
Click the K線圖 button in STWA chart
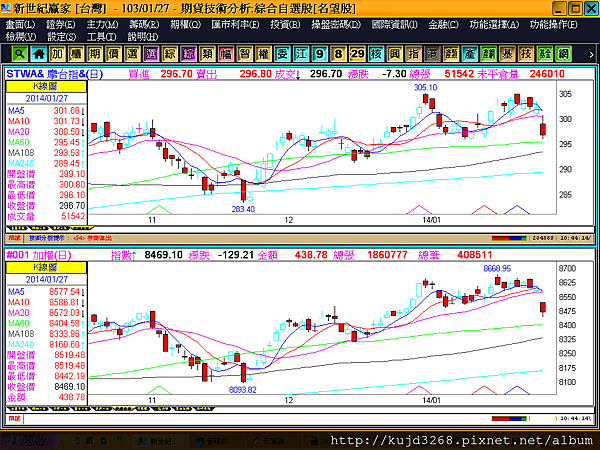coord(46,87)
